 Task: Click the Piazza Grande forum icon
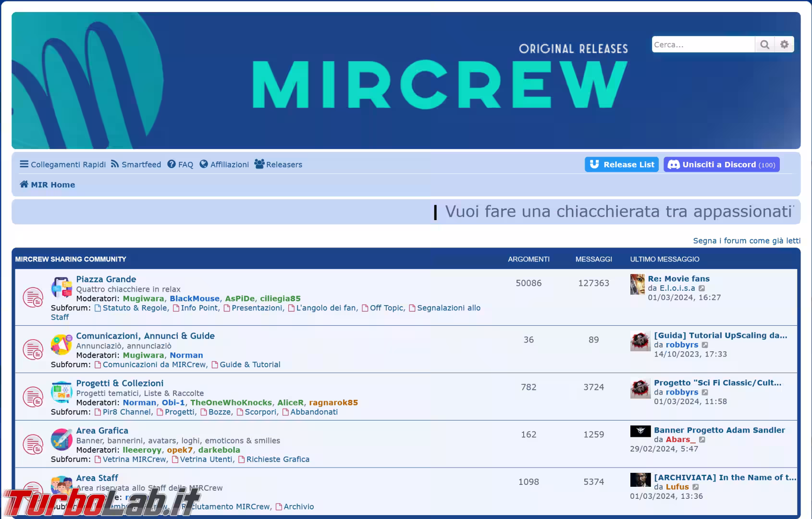point(62,287)
